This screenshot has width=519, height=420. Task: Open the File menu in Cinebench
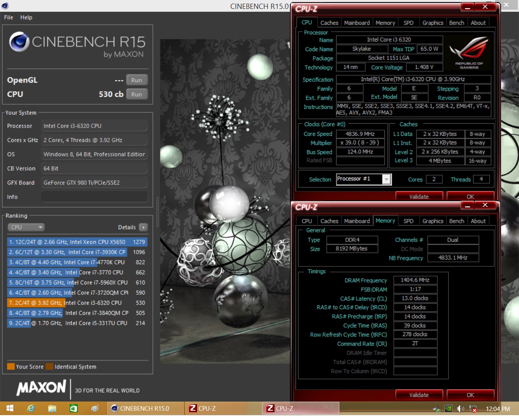9,17
